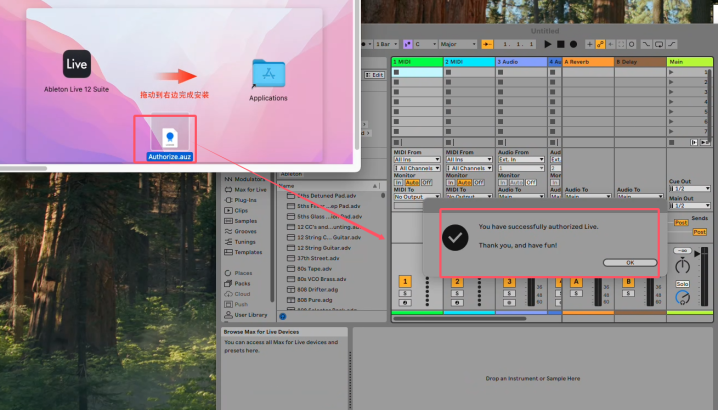The width and height of the screenshot is (718, 410).
Task: Select the 2 MIDI track header
Action: [x=469, y=62]
